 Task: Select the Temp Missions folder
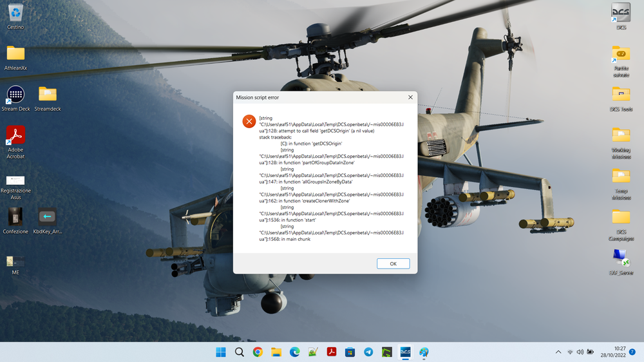(x=621, y=184)
